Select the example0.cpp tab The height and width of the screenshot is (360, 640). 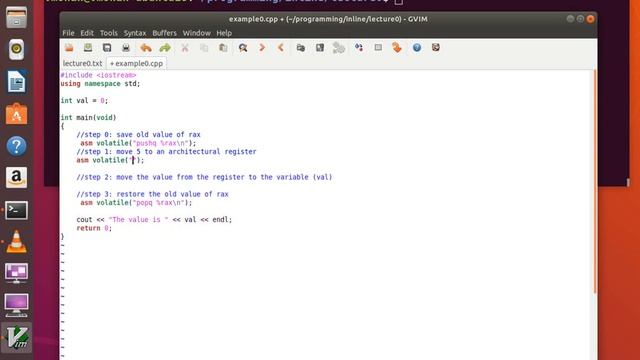(136, 64)
